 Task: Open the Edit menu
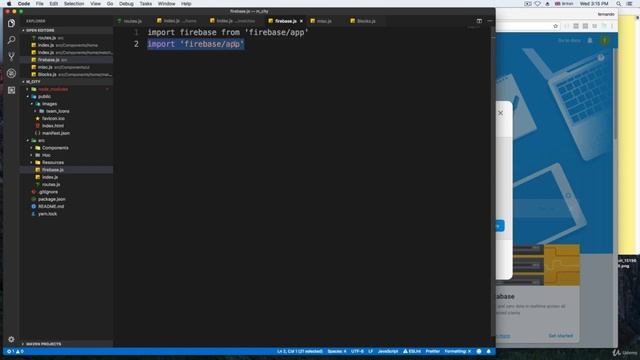(x=53, y=4)
